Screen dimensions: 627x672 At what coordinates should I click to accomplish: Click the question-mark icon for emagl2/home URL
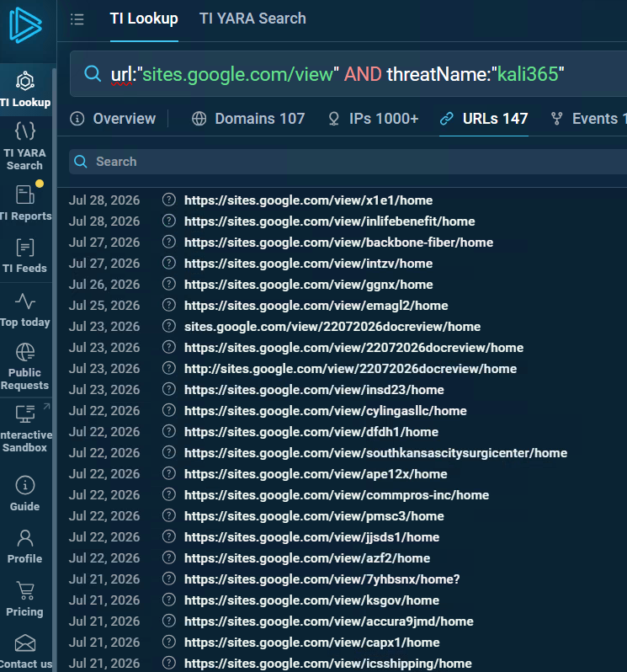[x=169, y=305]
